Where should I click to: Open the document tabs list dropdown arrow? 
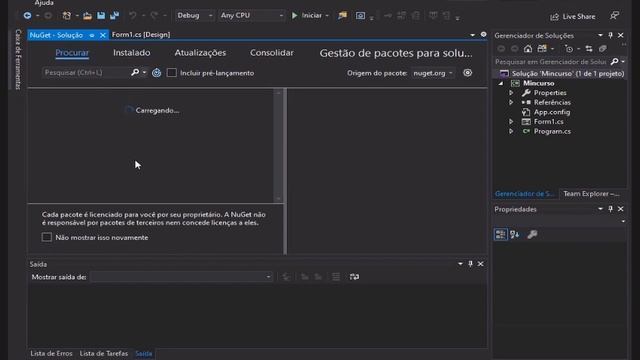pos(472,35)
